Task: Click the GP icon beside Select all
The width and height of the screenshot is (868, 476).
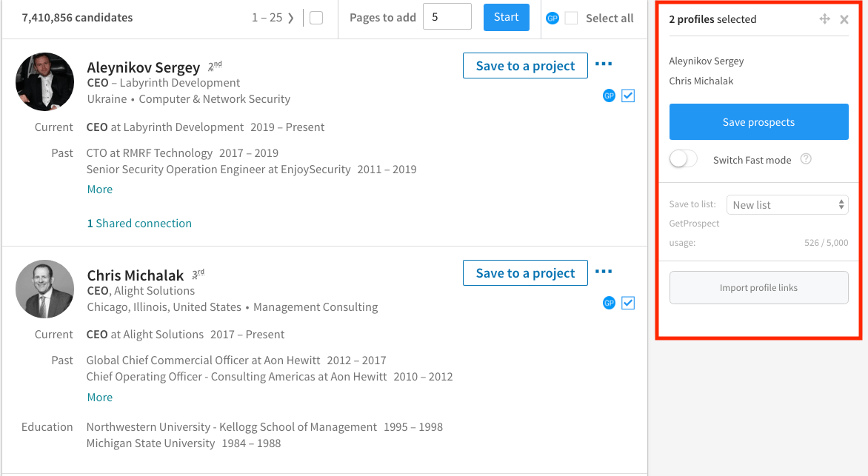Action: pyautogui.click(x=552, y=19)
